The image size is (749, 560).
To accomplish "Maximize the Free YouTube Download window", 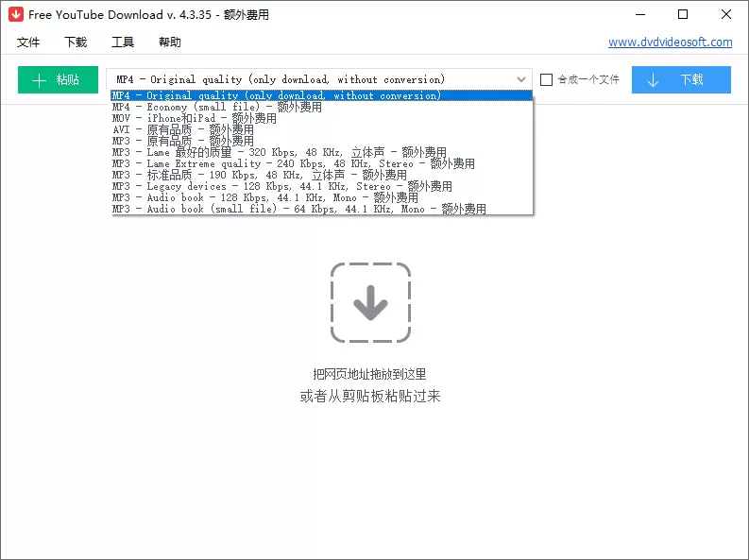I will click(683, 14).
